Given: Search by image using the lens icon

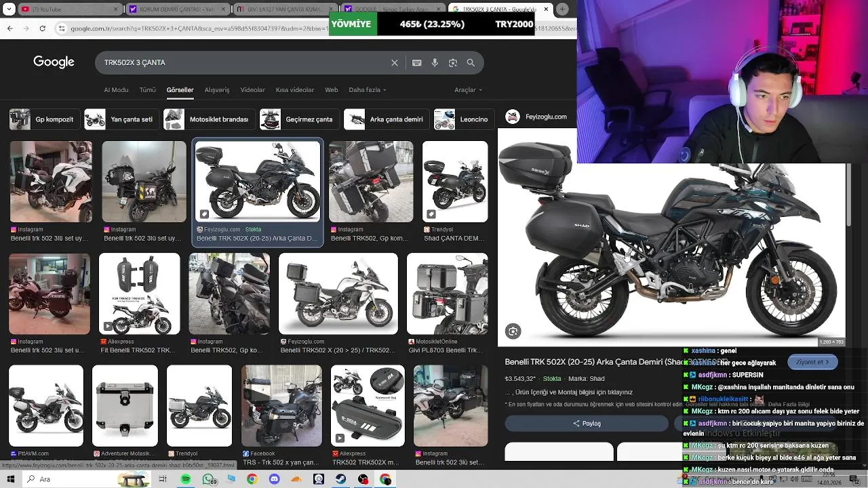Looking at the screenshot, I should pos(453,62).
